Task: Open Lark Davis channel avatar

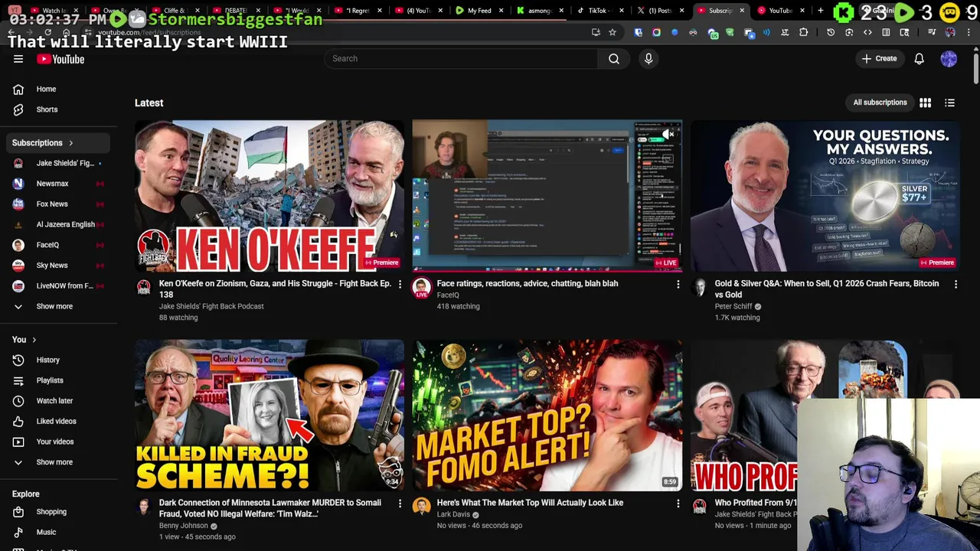Action: click(x=421, y=506)
